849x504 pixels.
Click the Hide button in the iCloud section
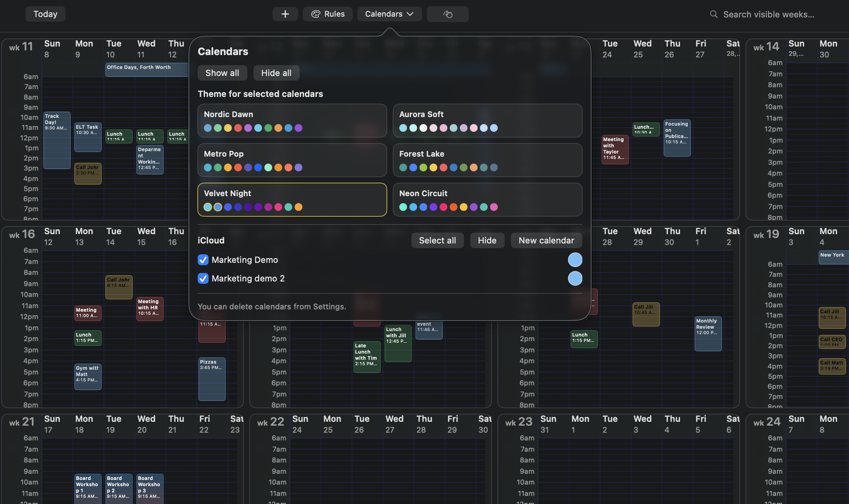(x=487, y=240)
